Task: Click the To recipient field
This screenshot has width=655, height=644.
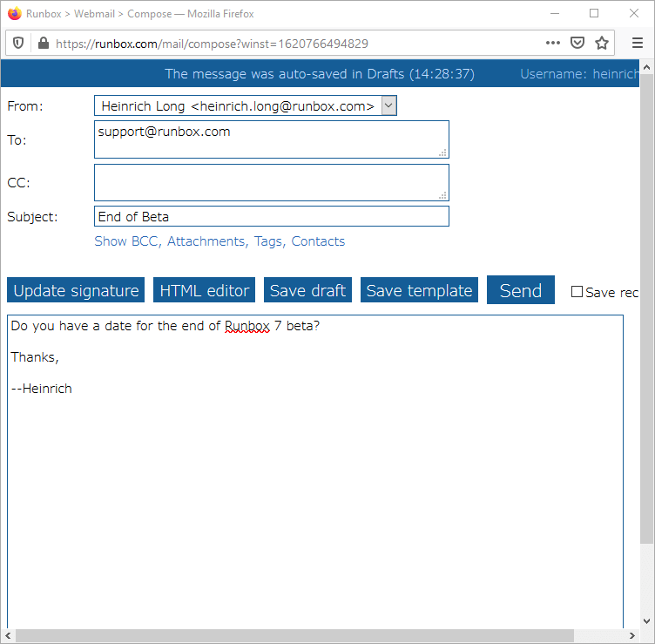Action: pyautogui.click(x=272, y=139)
